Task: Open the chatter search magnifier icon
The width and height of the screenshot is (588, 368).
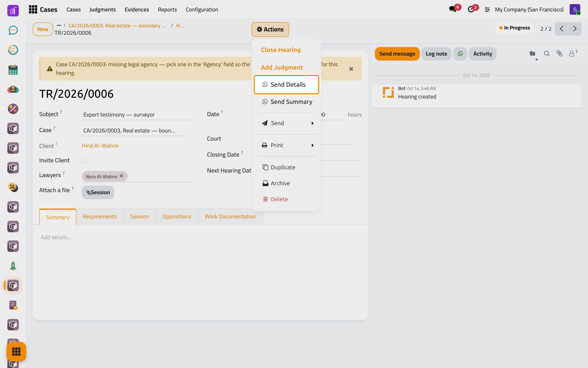Action: coord(547,54)
